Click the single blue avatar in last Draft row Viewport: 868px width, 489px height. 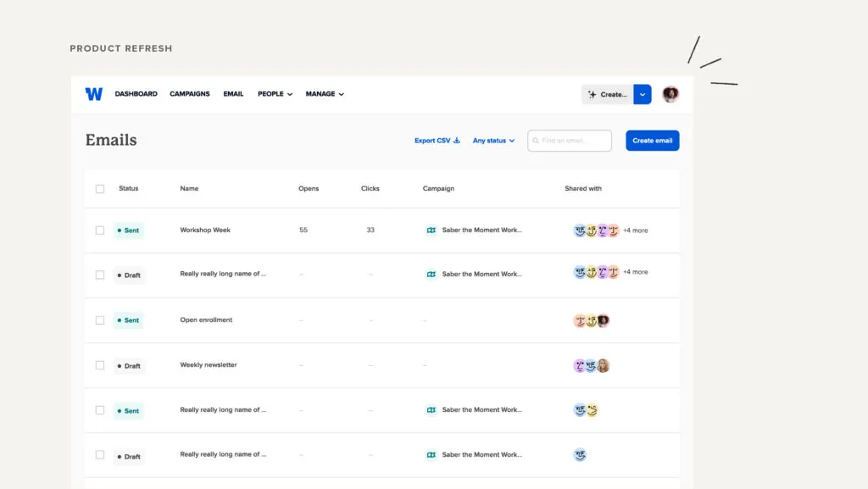point(580,455)
